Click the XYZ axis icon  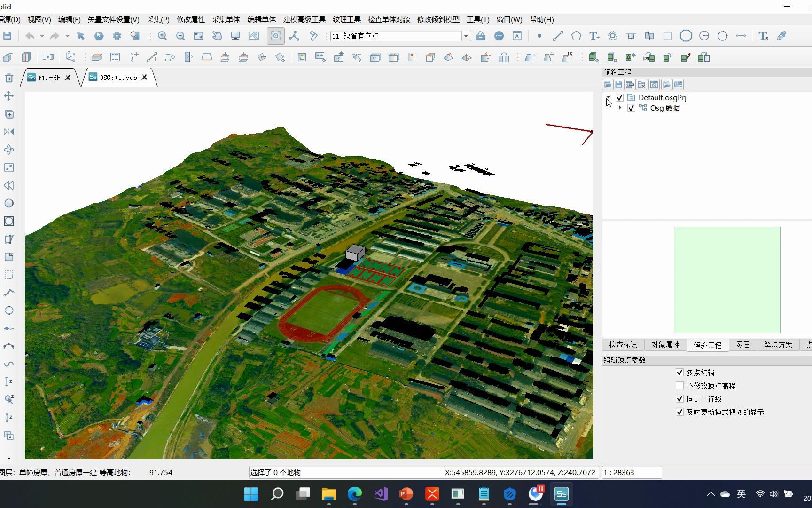point(70,57)
